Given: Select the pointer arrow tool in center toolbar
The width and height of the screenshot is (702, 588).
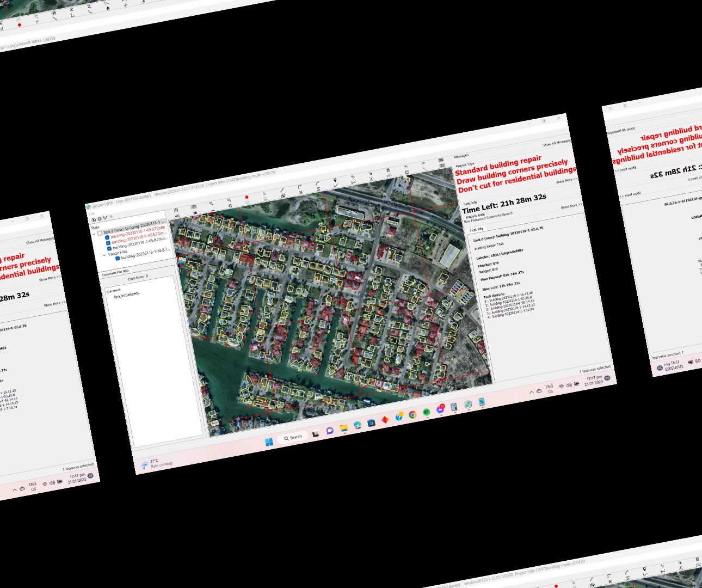Looking at the screenshot, I should [264, 194].
